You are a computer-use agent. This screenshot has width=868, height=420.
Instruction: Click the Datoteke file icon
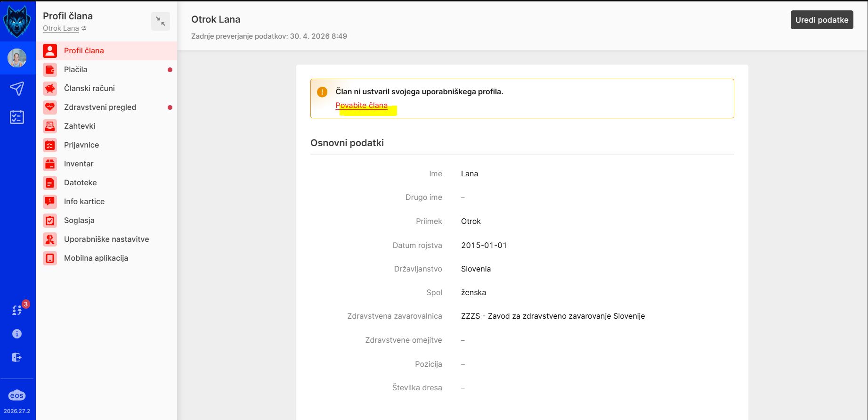[50, 182]
